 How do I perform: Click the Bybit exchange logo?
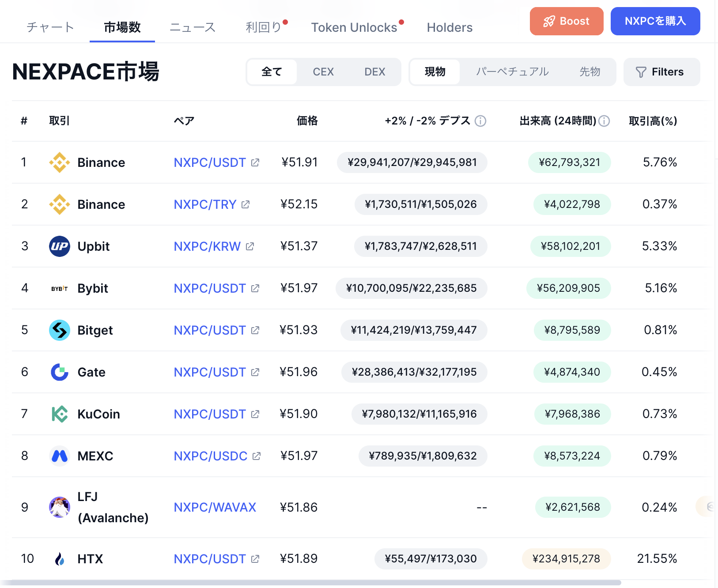tap(59, 288)
